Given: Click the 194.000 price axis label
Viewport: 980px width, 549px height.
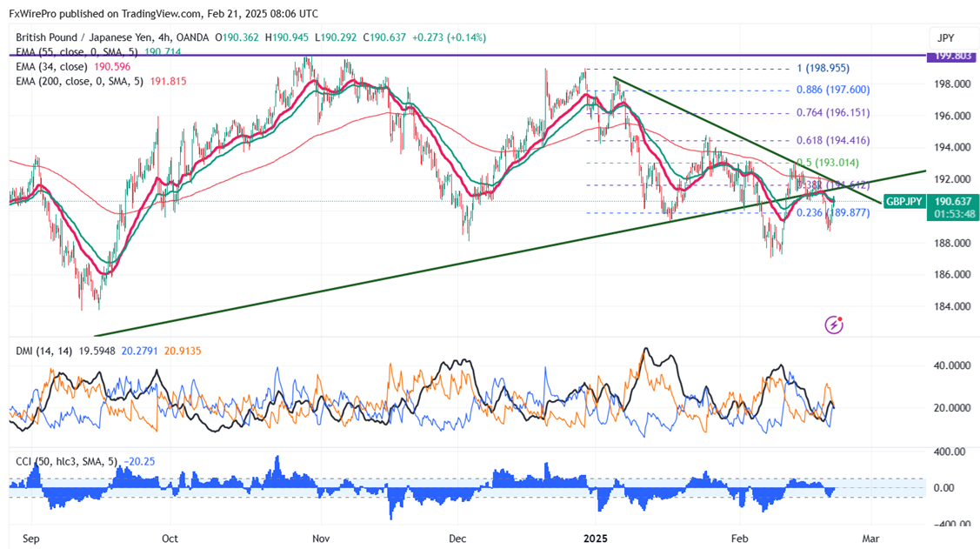Looking at the screenshot, I should (953, 147).
